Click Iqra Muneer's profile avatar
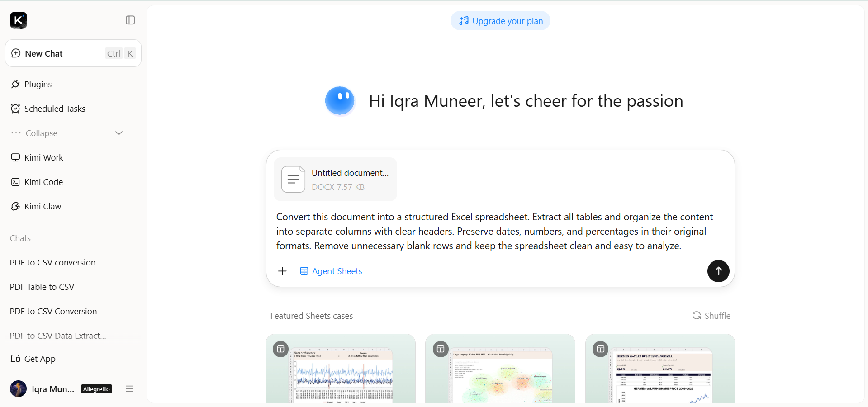The height and width of the screenshot is (407, 868). [19, 388]
